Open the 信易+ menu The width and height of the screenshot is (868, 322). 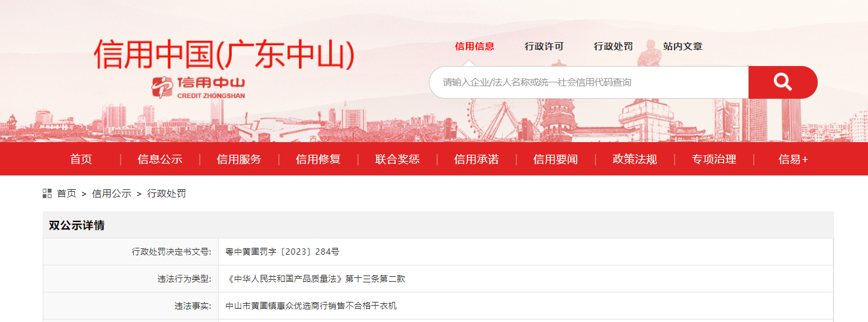click(793, 159)
